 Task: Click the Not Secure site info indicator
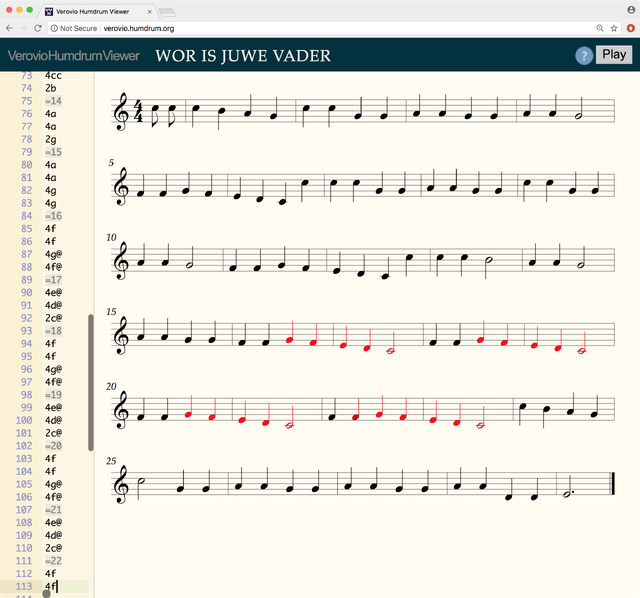tap(75, 29)
